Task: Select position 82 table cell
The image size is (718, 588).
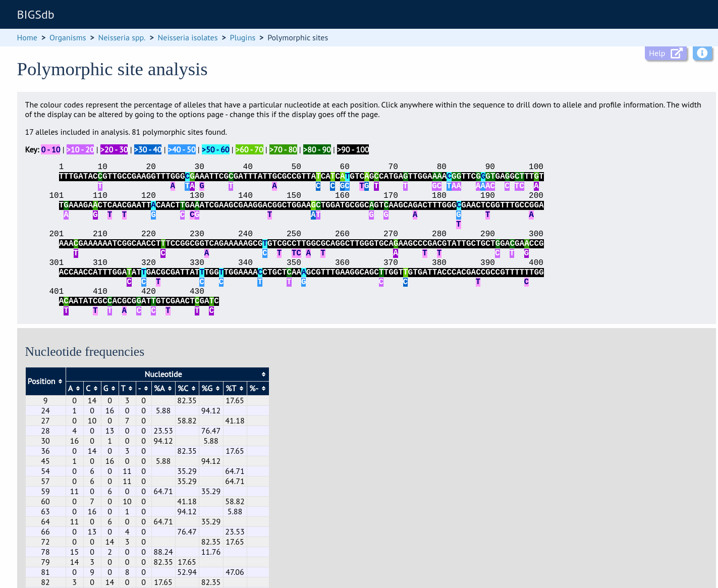Action: click(x=45, y=582)
